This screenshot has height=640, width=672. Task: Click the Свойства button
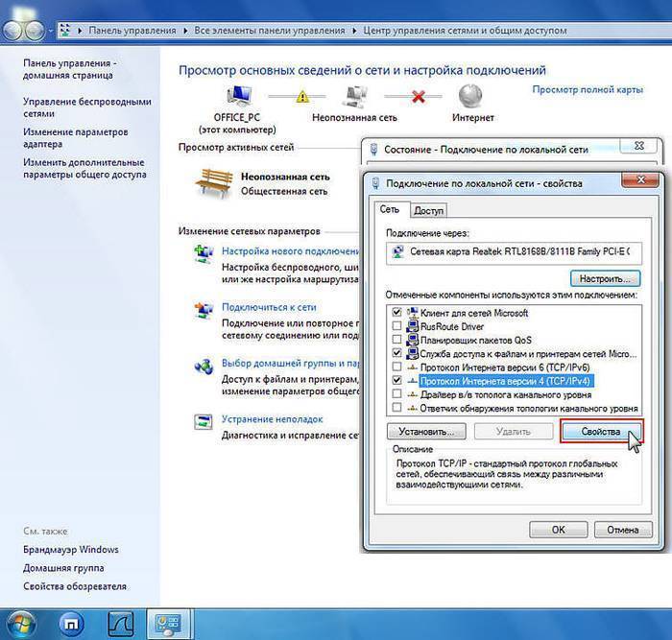(601, 432)
